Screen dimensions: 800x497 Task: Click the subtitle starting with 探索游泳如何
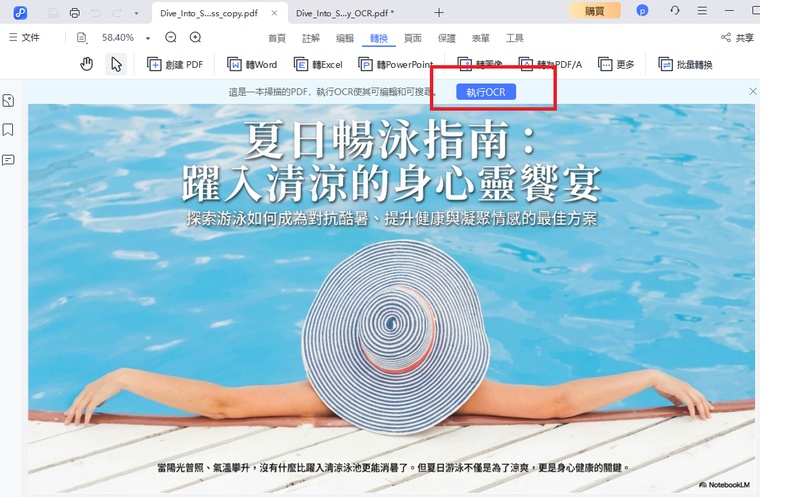(x=391, y=219)
